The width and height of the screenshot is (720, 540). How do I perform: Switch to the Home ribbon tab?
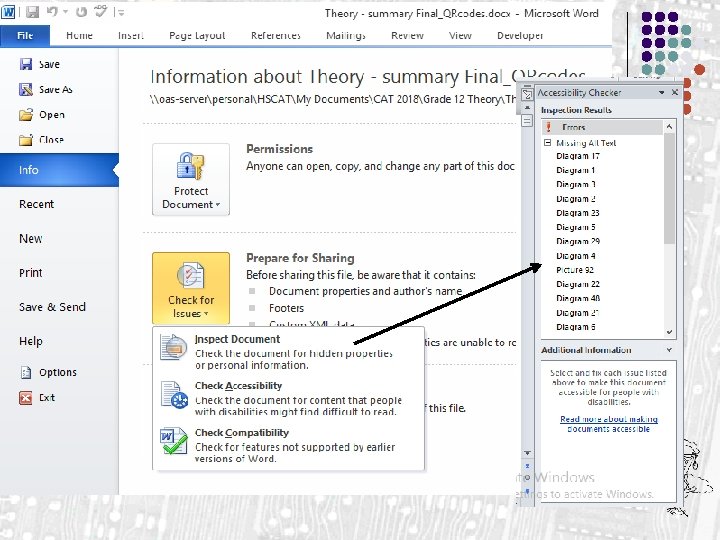79,35
